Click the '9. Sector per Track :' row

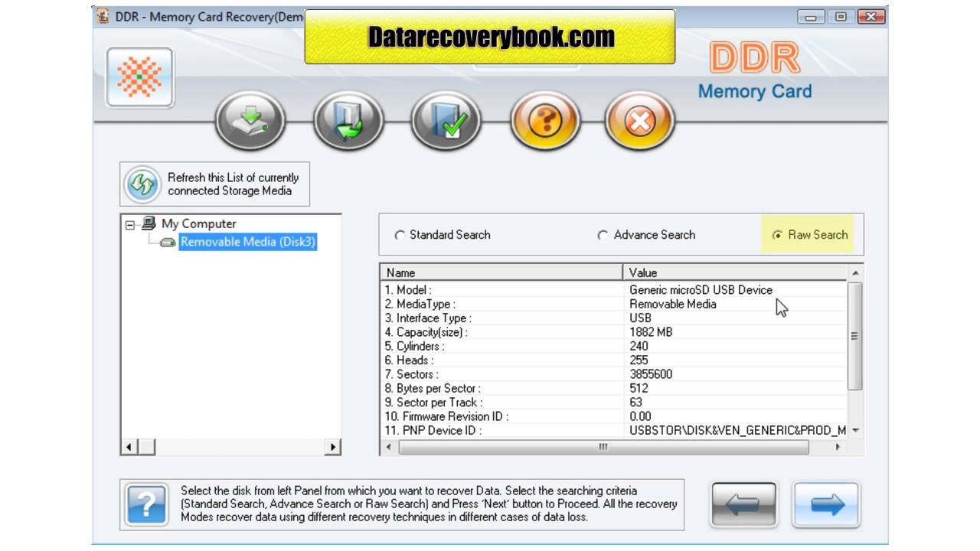[x=614, y=402]
